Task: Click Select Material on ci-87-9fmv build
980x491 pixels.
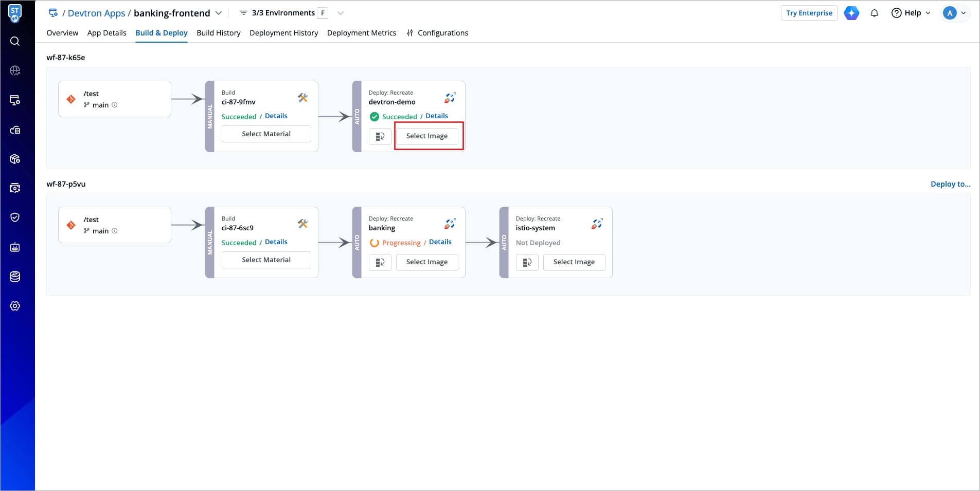Action: 266,134
